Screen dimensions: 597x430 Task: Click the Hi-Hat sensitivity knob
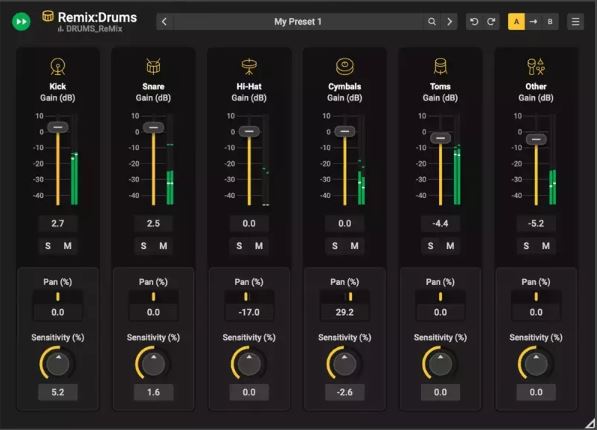(249, 363)
